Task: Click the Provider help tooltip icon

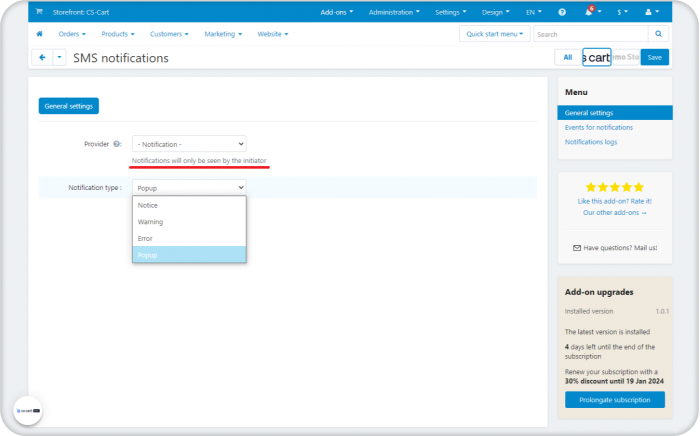Action: [x=117, y=144]
